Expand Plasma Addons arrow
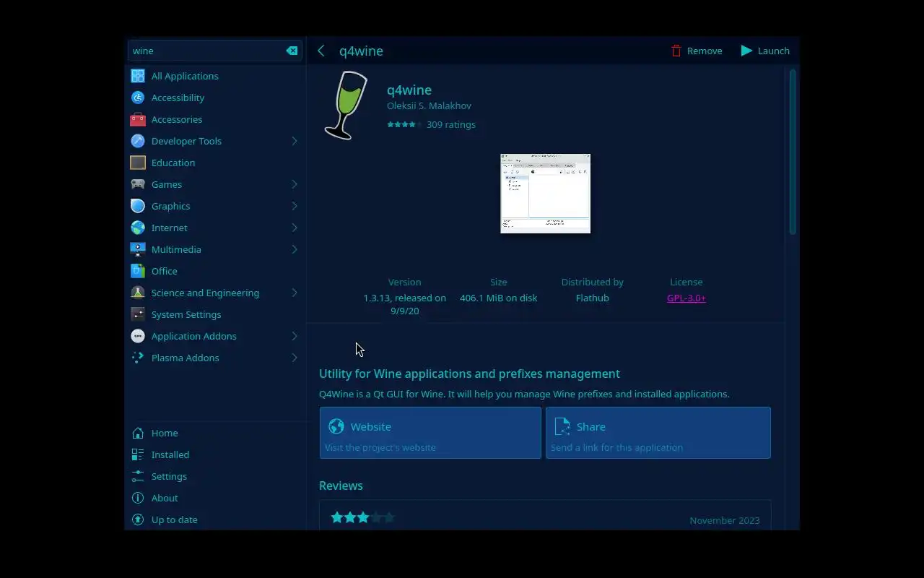 (x=295, y=358)
